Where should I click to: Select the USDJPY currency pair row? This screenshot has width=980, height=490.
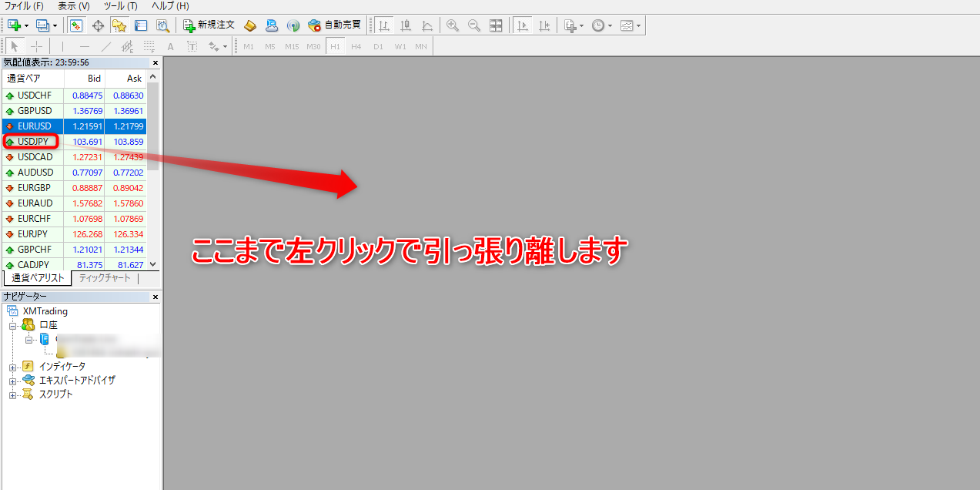pyautogui.click(x=34, y=142)
